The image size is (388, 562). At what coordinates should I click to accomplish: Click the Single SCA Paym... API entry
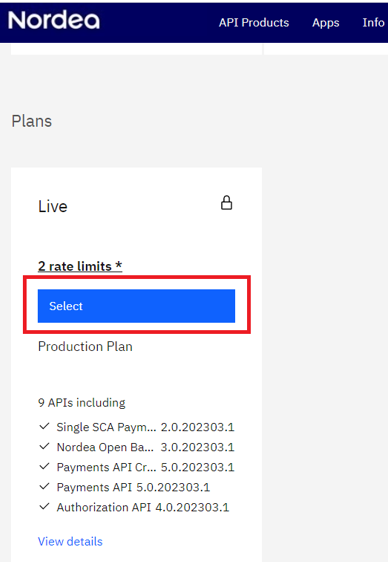click(145, 427)
